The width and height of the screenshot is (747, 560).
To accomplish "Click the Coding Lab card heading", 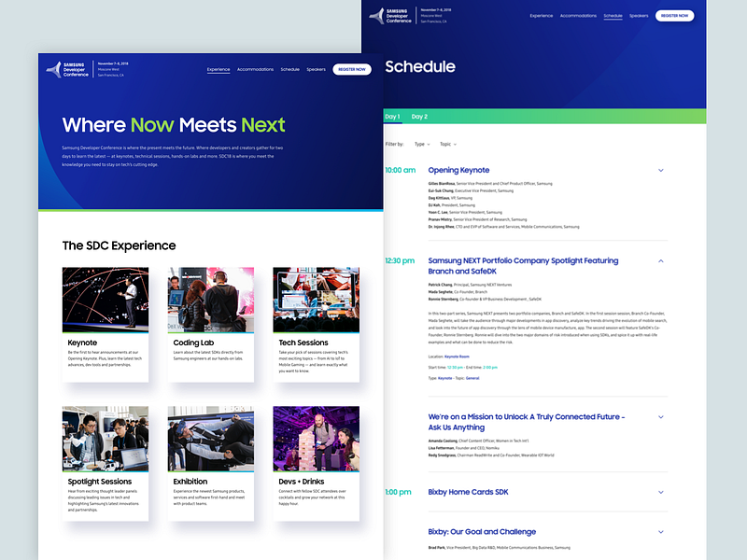I will [193, 343].
